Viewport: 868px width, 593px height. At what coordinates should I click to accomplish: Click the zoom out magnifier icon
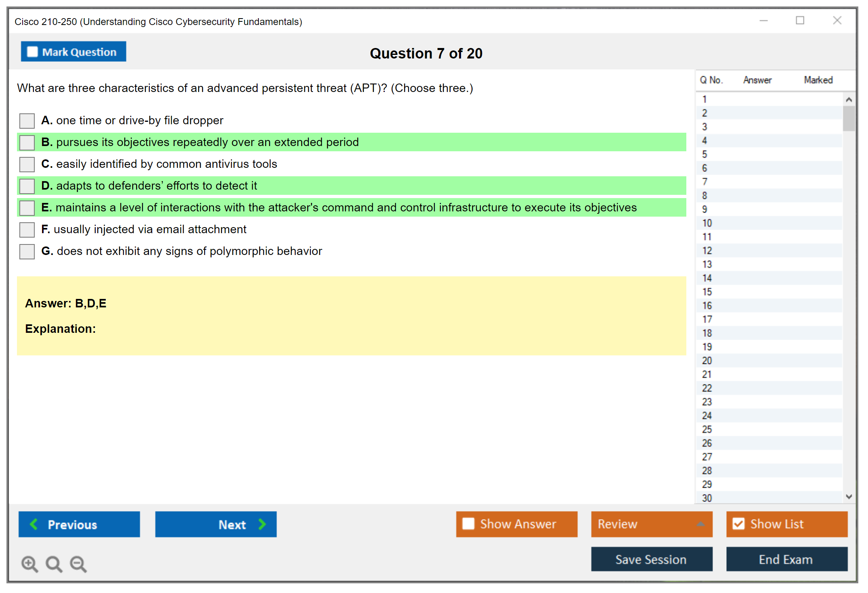click(x=78, y=564)
